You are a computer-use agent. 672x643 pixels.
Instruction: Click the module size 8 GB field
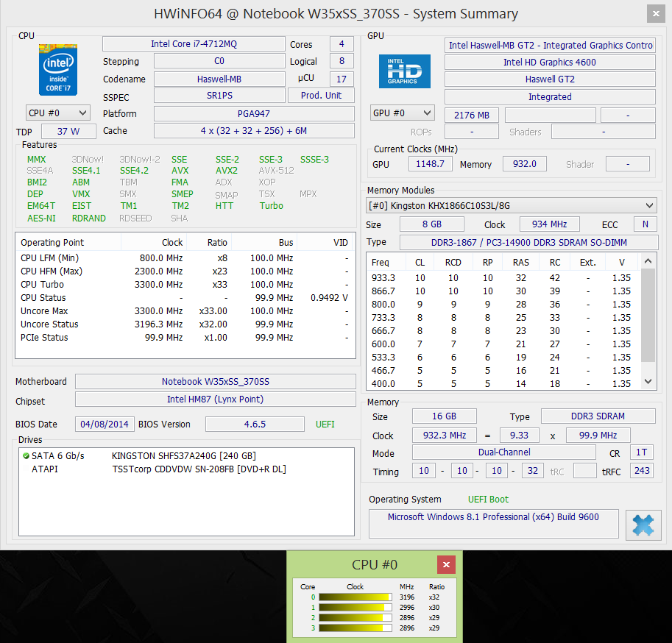(432, 224)
